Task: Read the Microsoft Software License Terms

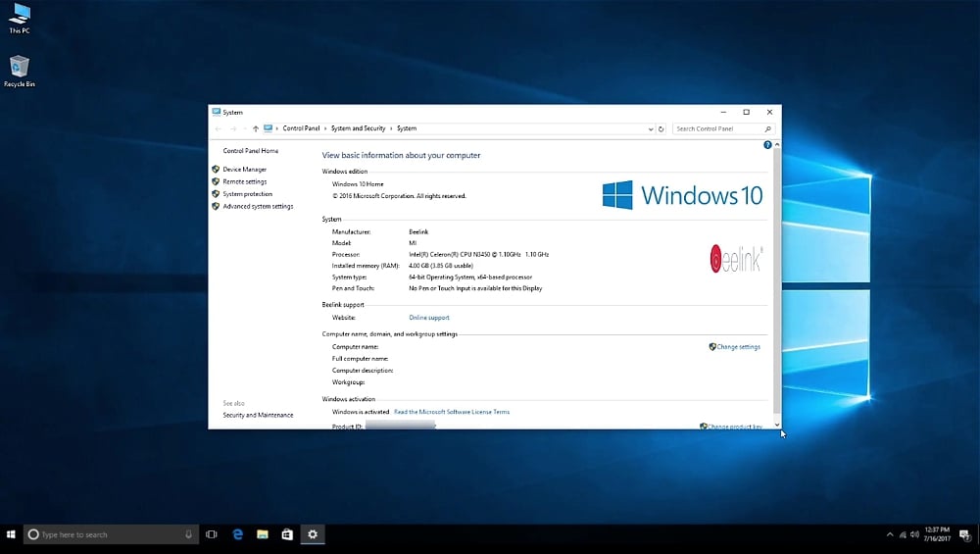Action: pyautogui.click(x=452, y=412)
